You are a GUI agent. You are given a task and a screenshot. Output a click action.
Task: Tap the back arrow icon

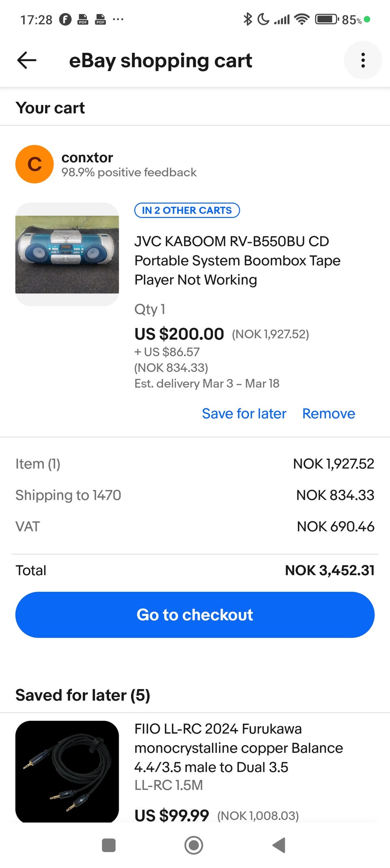click(27, 61)
